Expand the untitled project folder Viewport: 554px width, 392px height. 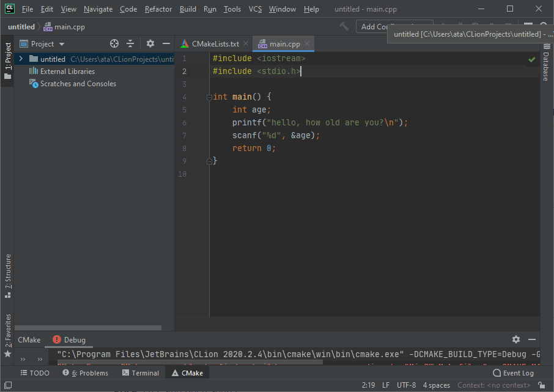[x=20, y=58]
